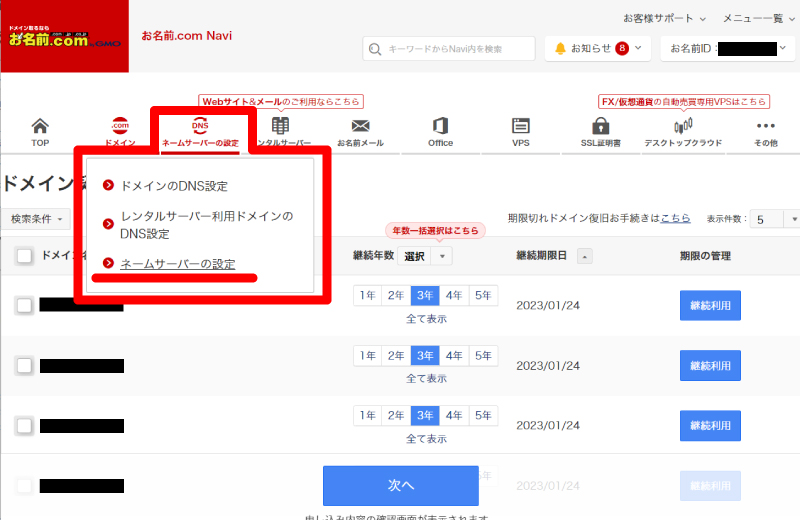Open the SSL証明書 padlock icon
Image resolution: width=800 pixels, height=520 pixels.
(601, 127)
